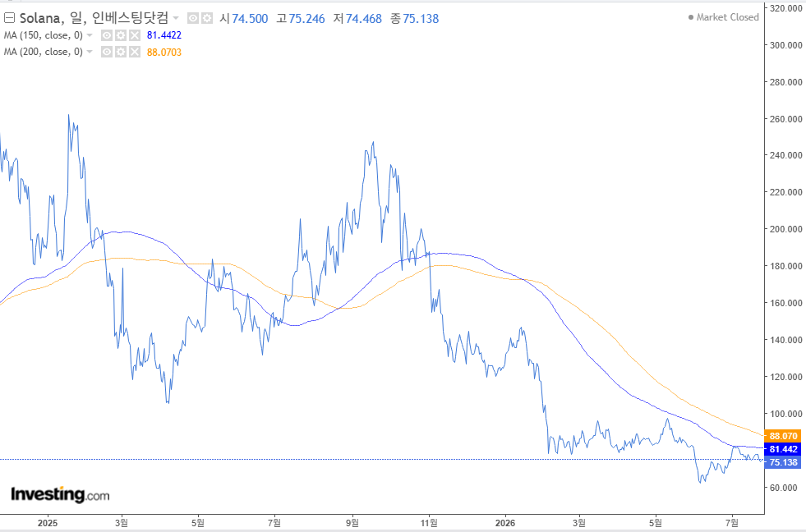Click the 300.000 price scale label
Image resolution: width=806 pixels, height=532 pixels.
(x=785, y=45)
